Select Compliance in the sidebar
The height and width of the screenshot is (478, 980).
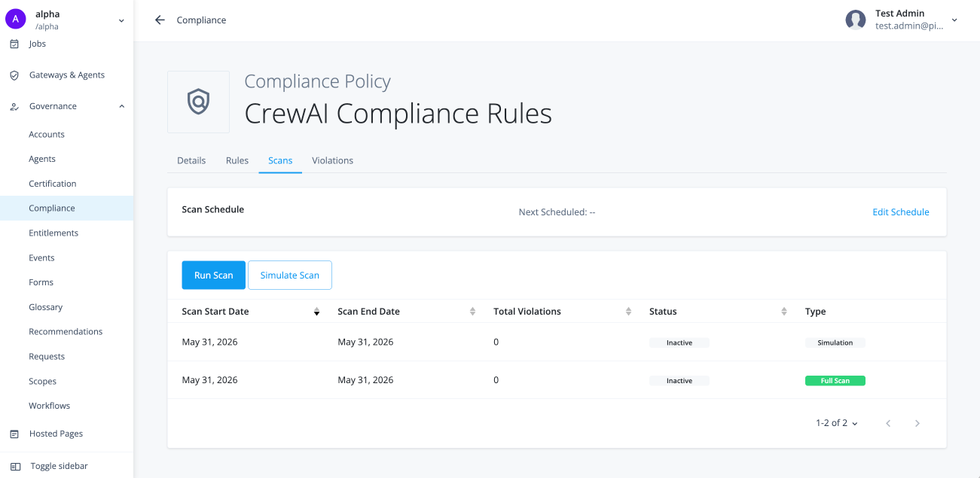click(x=66, y=209)
